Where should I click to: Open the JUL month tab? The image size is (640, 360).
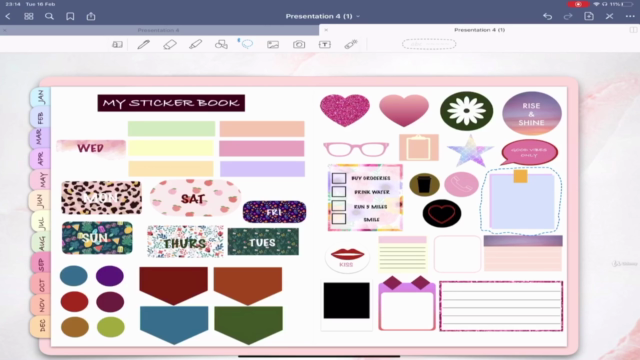click(x=41, y=222)
